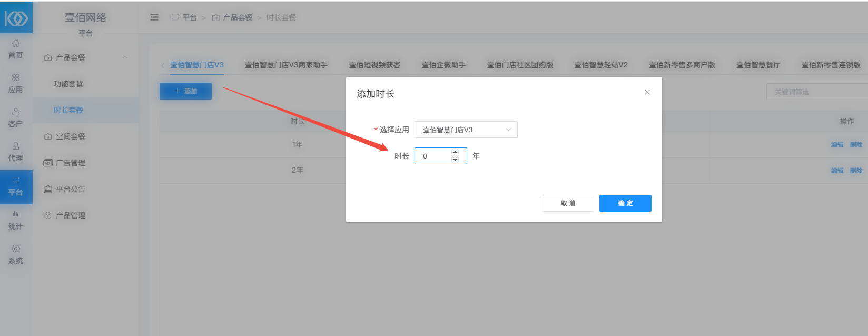Viewport: 868px width, 336px height.
Task: Open the 统计 statistics section
Action: click(x=16, y=221)
